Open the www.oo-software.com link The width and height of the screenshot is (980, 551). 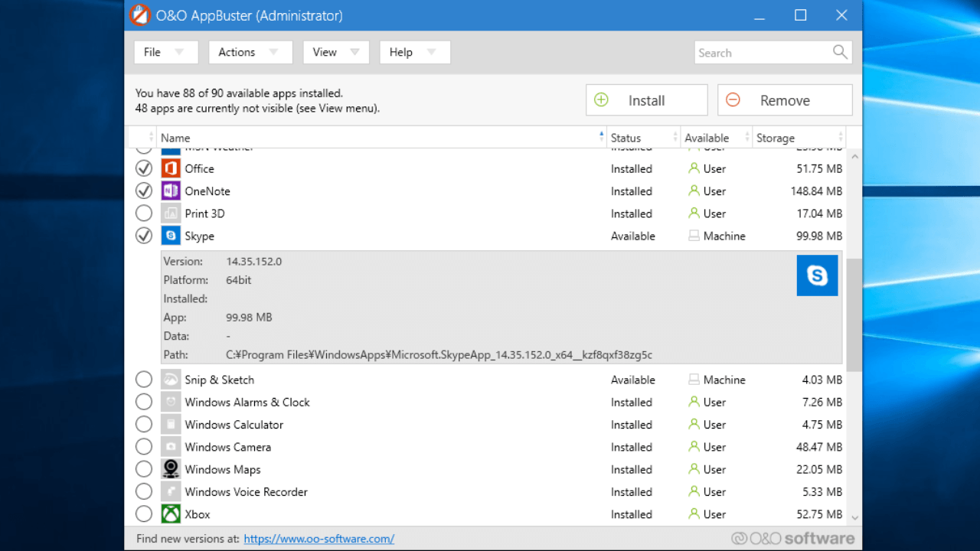(x=319, y=539)
